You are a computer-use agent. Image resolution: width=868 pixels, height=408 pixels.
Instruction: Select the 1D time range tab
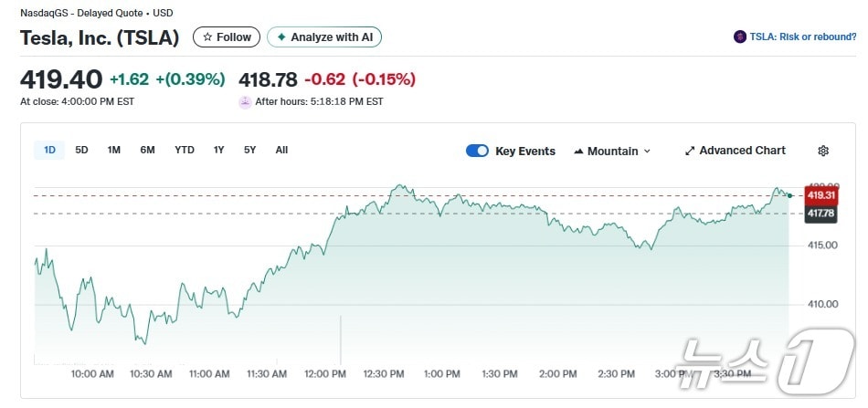click(x=50, y=150)
